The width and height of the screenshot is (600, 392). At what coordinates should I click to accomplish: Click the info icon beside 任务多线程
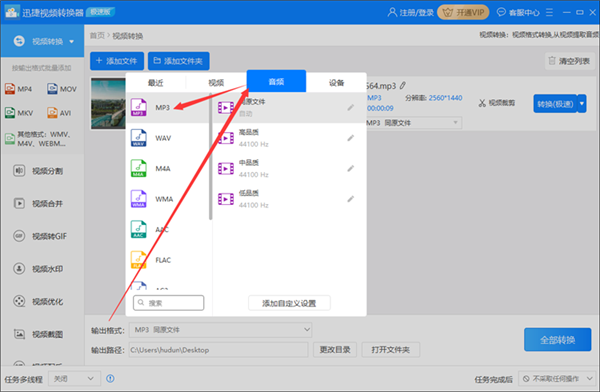[110, 379]
